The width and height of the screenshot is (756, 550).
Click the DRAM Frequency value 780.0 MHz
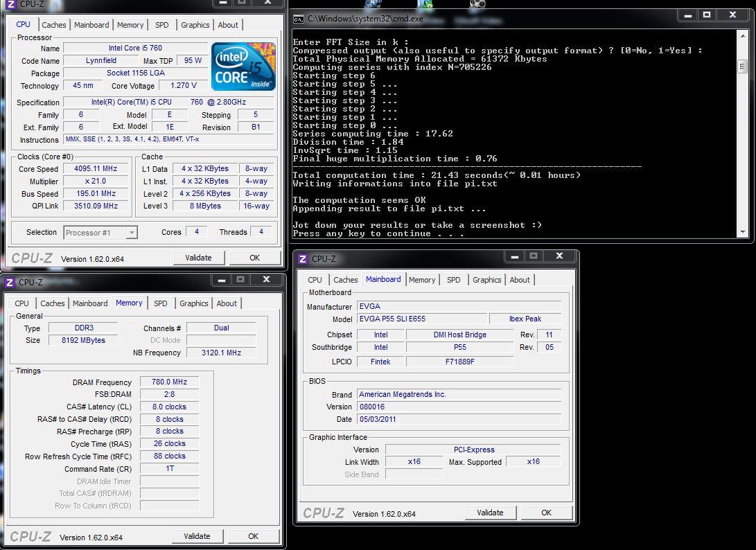169,382
